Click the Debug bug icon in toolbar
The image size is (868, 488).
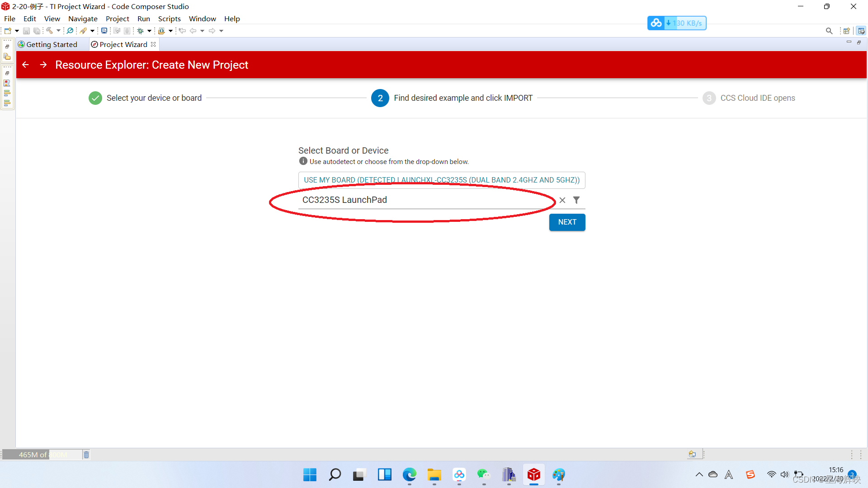coord(141,31)
